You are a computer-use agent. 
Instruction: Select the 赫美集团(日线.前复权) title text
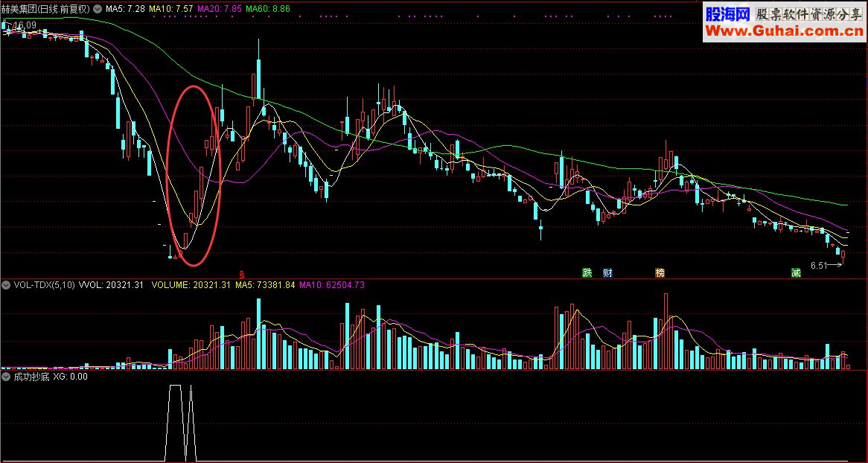[x=45, y=9]
